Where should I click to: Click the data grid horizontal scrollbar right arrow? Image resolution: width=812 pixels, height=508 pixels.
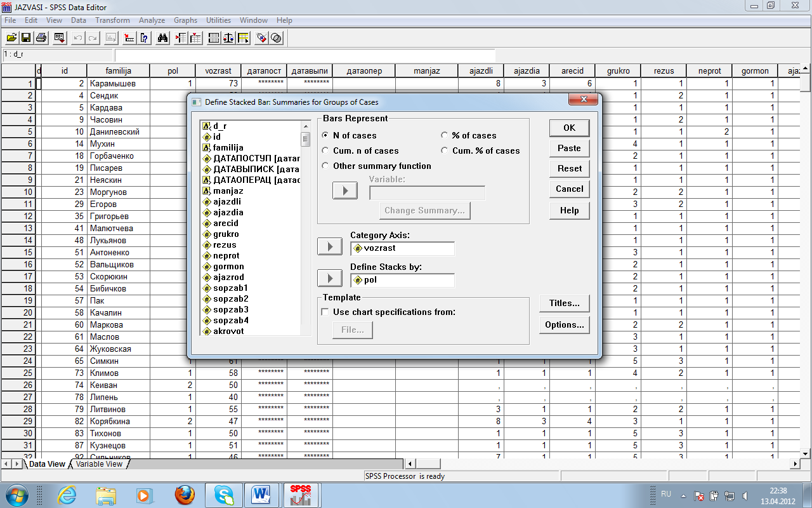point(796,464)
